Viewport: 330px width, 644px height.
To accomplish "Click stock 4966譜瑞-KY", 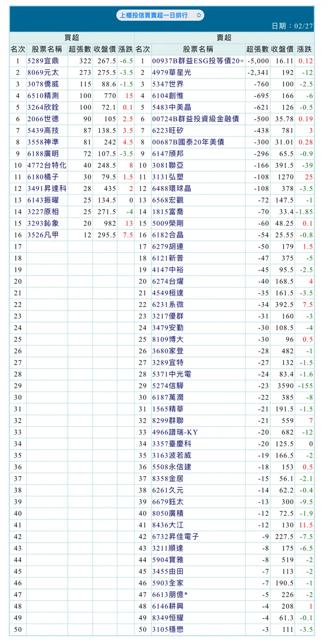I will tap(175, 432).
